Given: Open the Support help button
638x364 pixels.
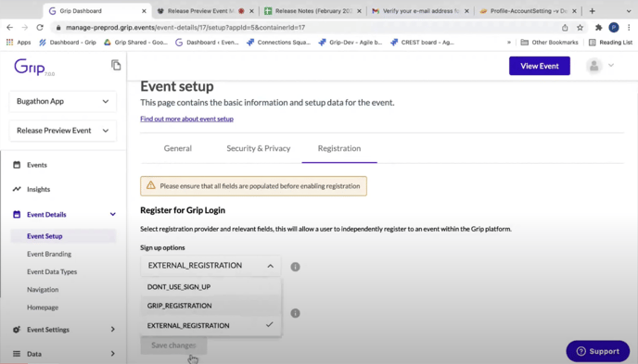Looking at the screenshot, I should pos(598,351).
